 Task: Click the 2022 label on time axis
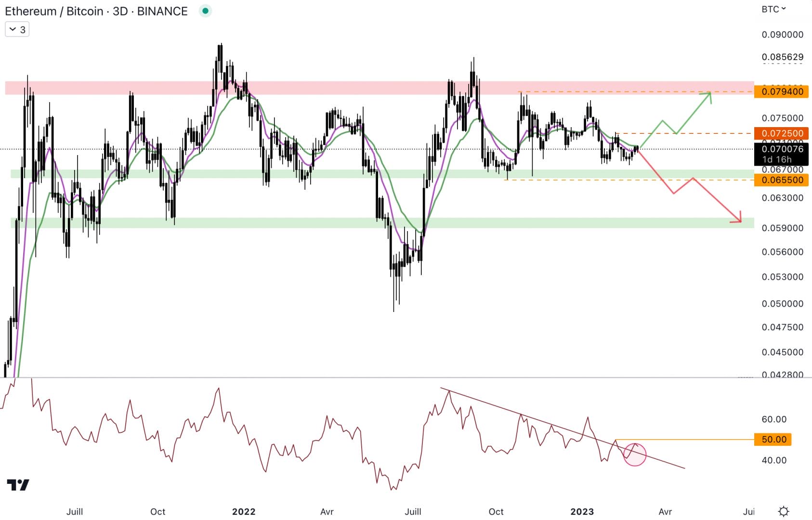tap(244, 511)
